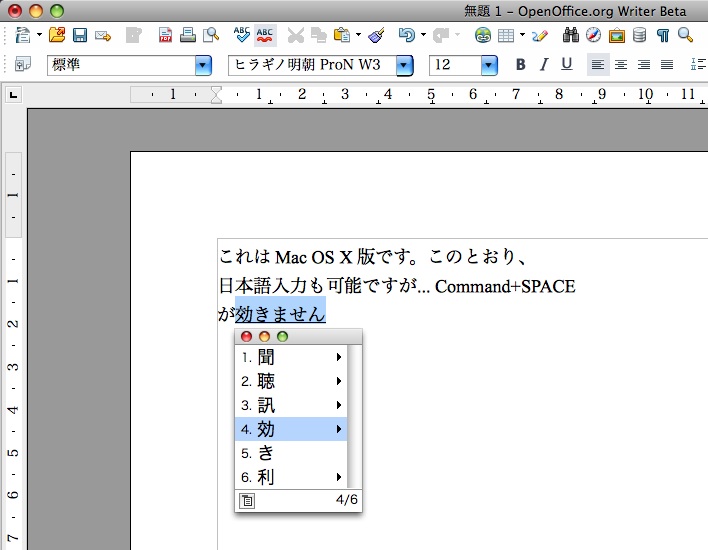Viewport: 708px width, 550px height.
Task: Toggle Bold formatting
Action: 521,65
